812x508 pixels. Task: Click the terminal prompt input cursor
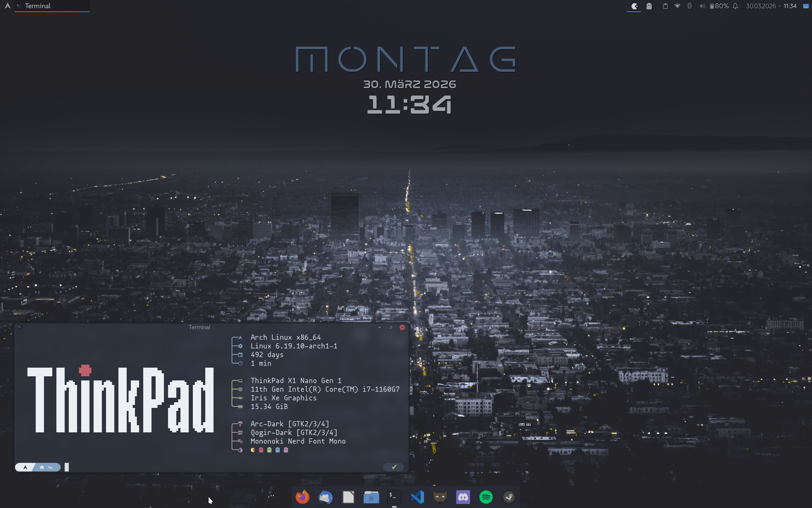coord(67,467)
